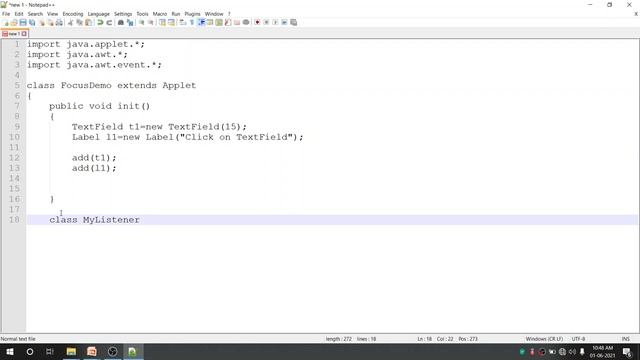Open the Macro menu
640x360 pixels.
coord(160,14)
